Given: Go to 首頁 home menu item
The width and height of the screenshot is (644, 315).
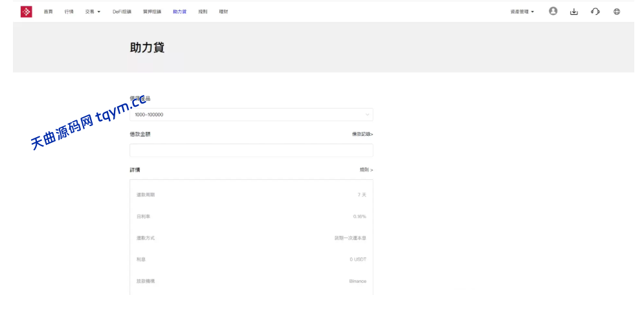Looking at the screenshot, I should point(48,12).
